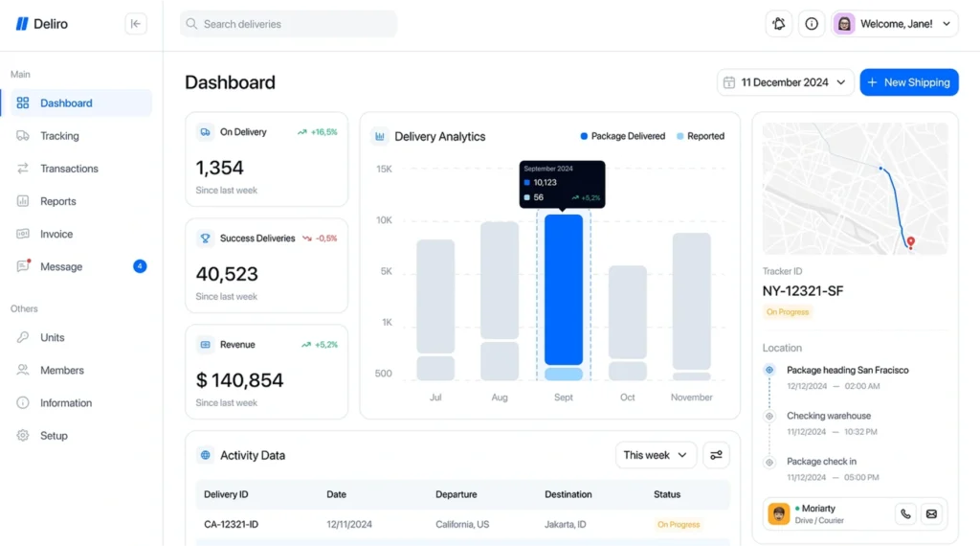Select the blue Sept bar in chart
Screen dimensions: 980x546
click(x=564, y=289)
